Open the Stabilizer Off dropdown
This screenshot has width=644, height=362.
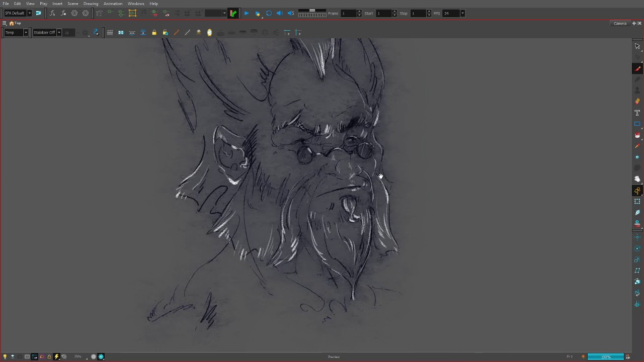59,33
